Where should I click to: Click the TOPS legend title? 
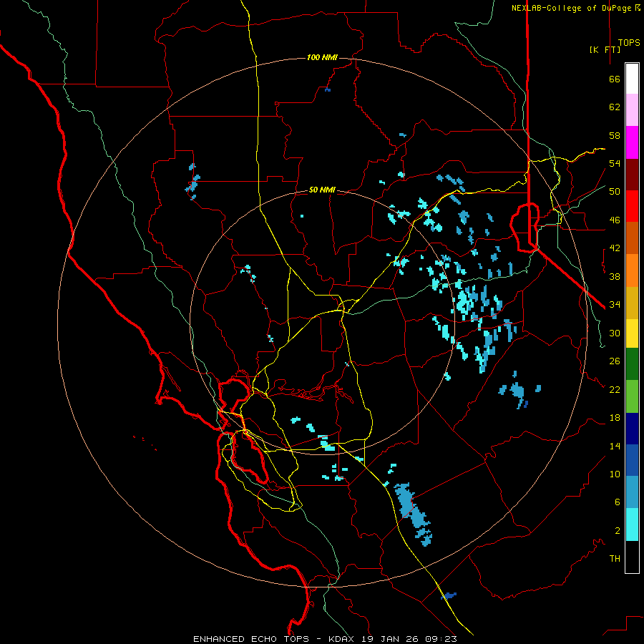629,43
